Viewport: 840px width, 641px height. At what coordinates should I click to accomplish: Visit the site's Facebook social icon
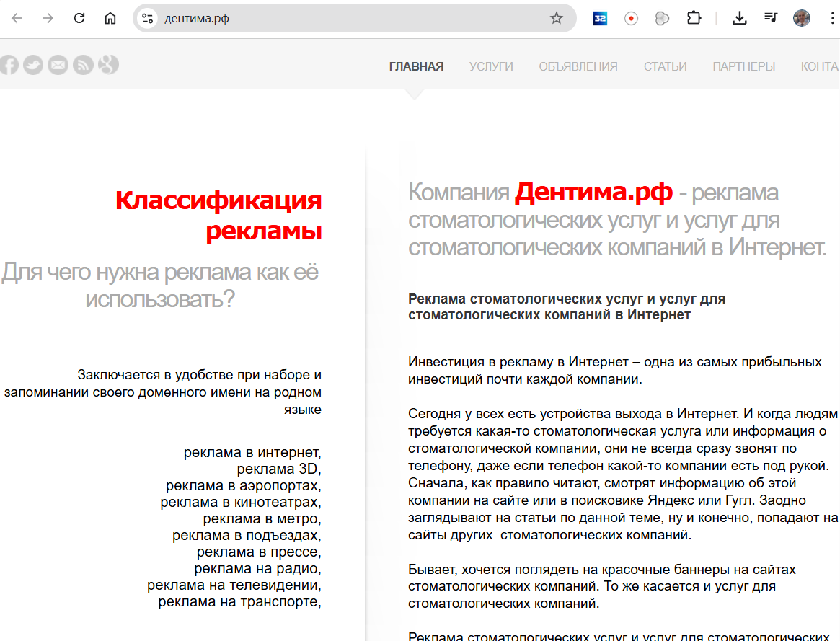point(9,65)
